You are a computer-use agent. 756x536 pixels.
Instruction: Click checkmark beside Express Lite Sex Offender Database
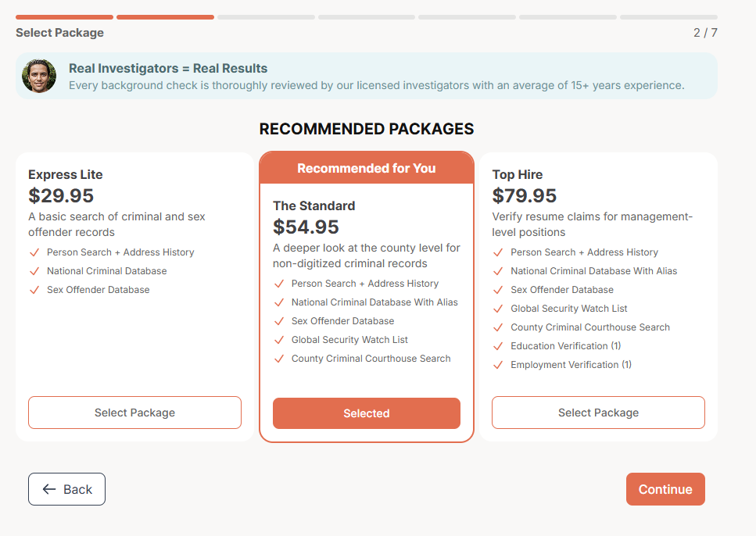click(34, 290)
